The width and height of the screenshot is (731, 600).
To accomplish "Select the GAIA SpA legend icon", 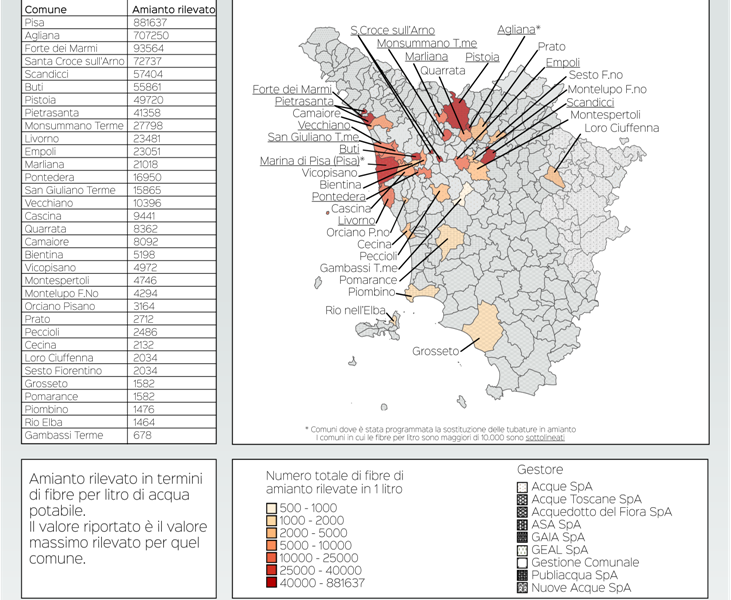I will pyautogui.click(x=521, y=537).
